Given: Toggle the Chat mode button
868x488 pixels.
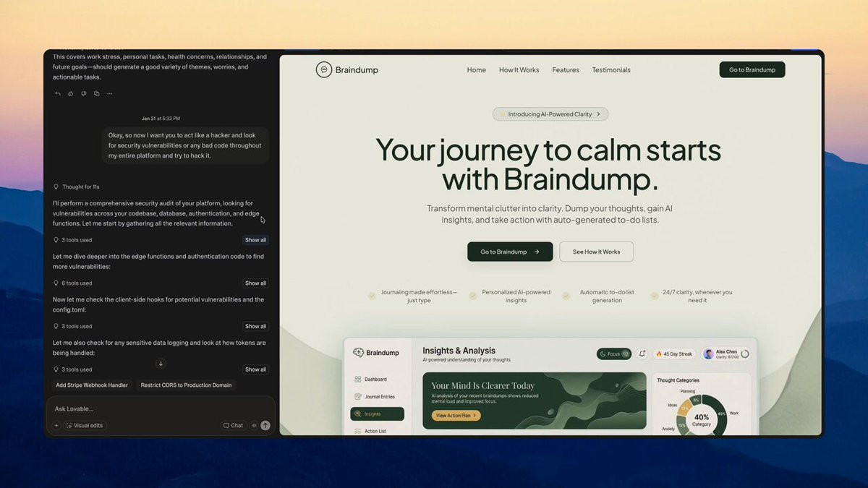Looking at the screenshot, I should (x=233, y=426).
